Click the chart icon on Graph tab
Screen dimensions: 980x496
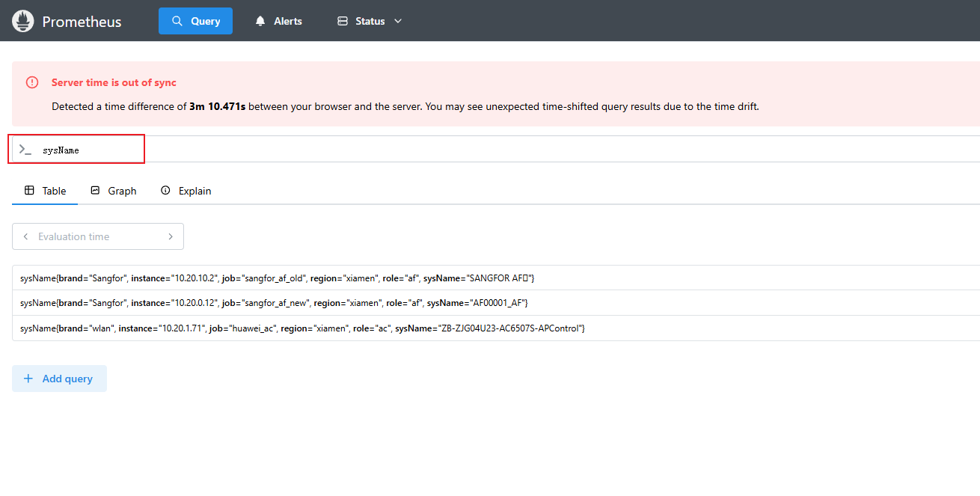tap(95, 191)
